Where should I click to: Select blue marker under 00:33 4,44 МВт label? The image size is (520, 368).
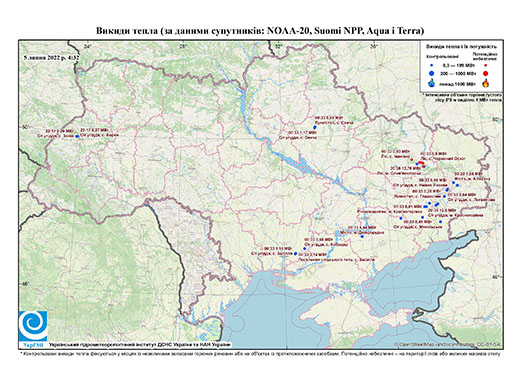coord(362,237)
